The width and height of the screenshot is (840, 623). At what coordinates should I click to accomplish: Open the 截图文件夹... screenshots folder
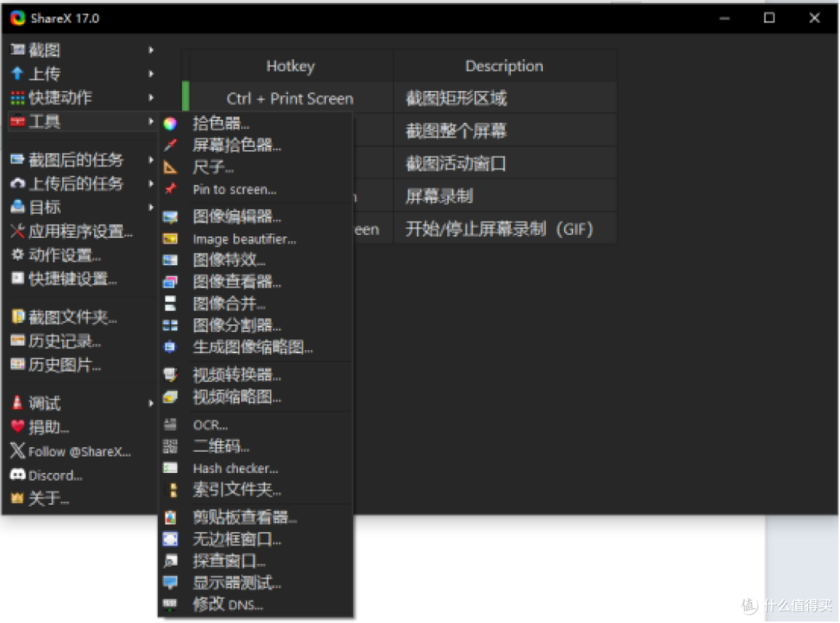[82, 317]
